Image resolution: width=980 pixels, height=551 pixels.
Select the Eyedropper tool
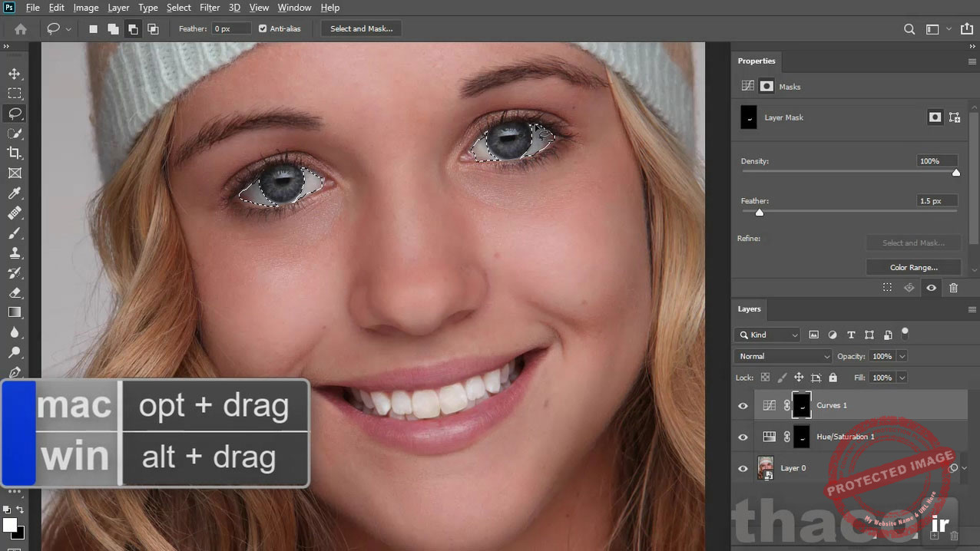[15, 193]
